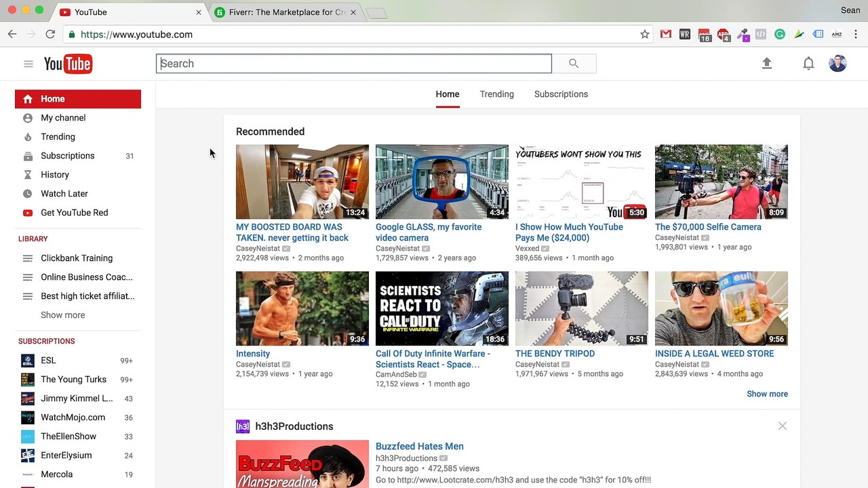
Task: Open the Intensity video thumbnail
Action: (302, 308)
